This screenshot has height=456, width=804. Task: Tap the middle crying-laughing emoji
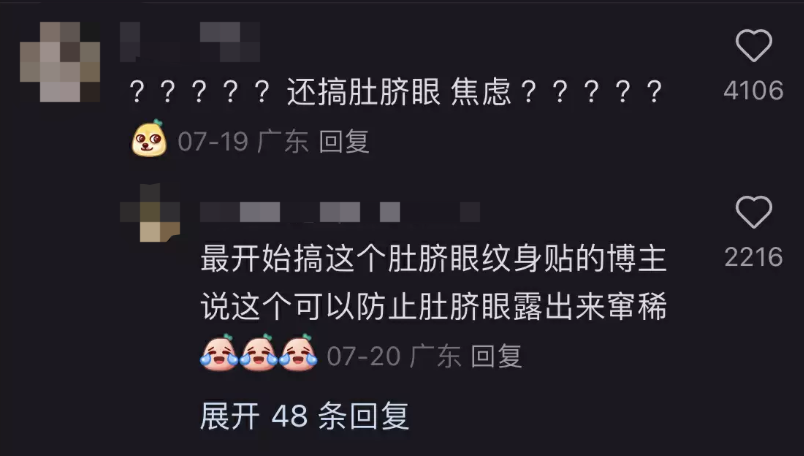tap(258, 352)
